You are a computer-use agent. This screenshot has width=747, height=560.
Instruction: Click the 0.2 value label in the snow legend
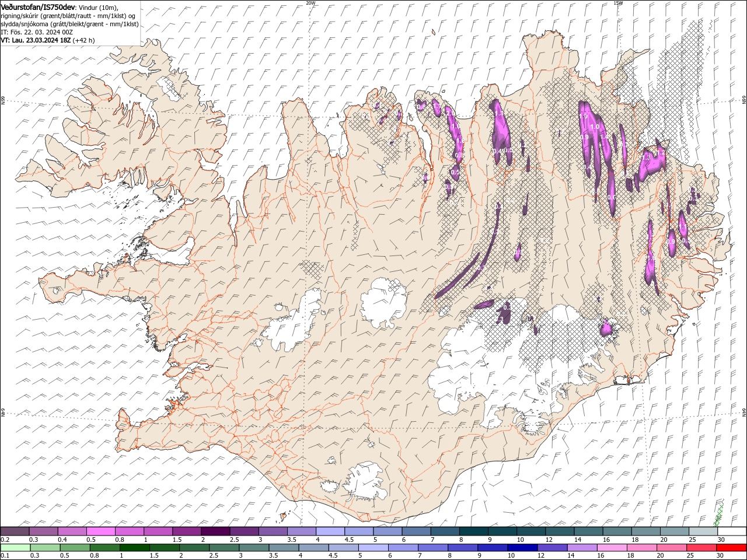click(5, 540)
